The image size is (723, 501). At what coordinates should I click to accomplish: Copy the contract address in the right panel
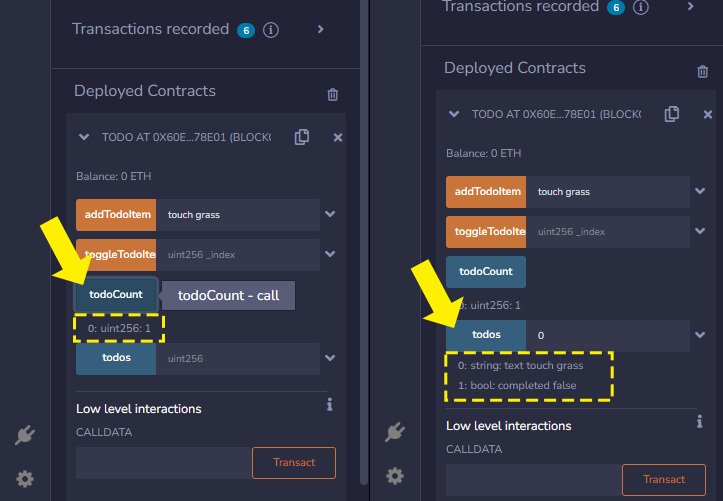(x=672, y=114)
